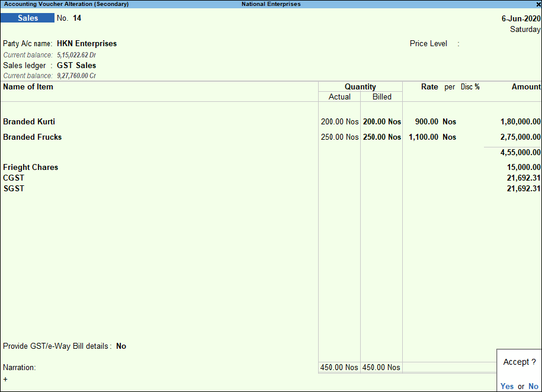Screen dimensions: 542x392
Task: Select the Branded Frucks item row
Action: point(32,137)
